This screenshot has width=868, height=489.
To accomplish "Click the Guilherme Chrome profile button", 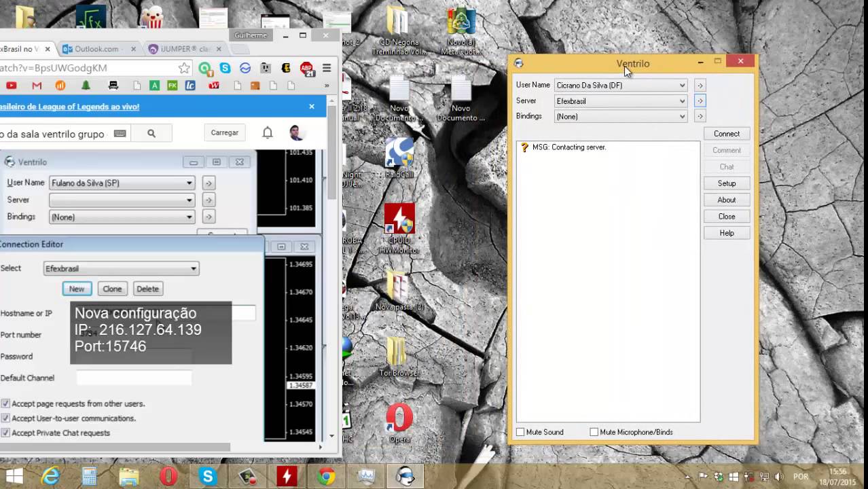I will coord(251,35).
